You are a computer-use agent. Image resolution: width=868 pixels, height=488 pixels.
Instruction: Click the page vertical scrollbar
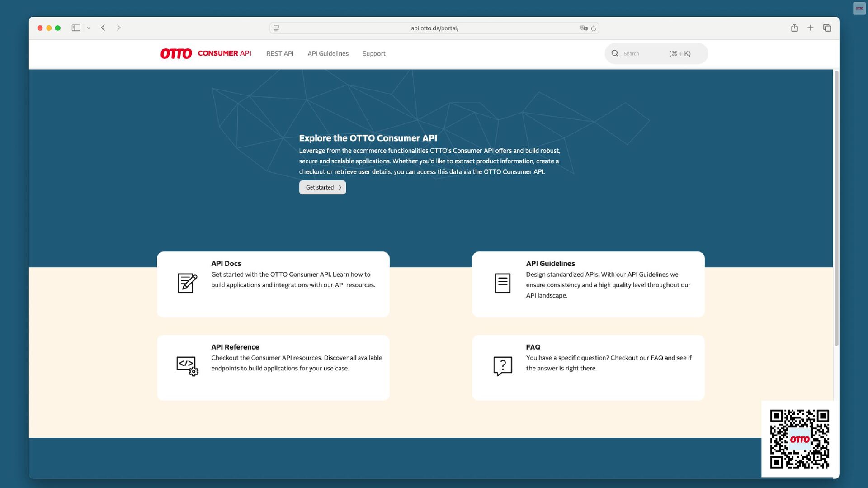[x=836, y=208]
